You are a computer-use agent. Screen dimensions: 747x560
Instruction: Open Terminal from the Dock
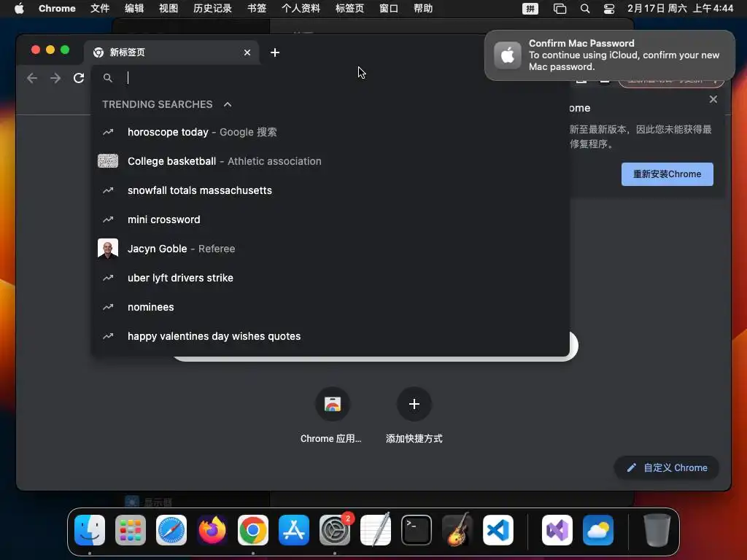[417, 530]
